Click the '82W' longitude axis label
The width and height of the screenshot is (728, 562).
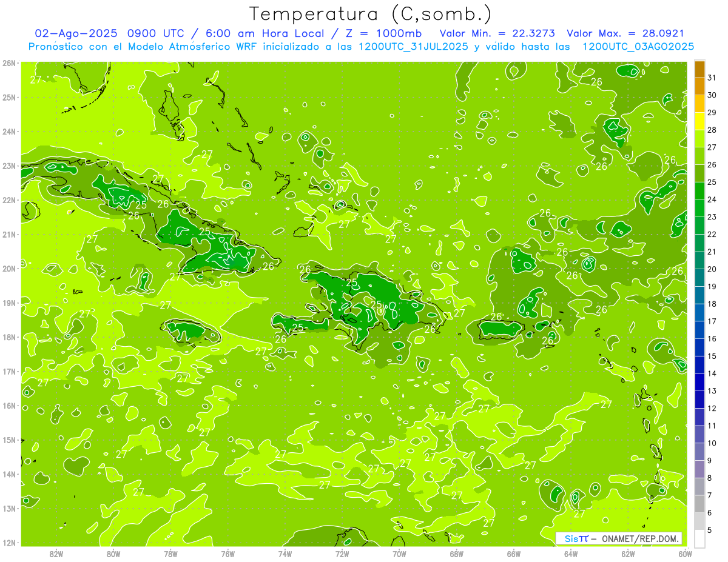point(56,554)
